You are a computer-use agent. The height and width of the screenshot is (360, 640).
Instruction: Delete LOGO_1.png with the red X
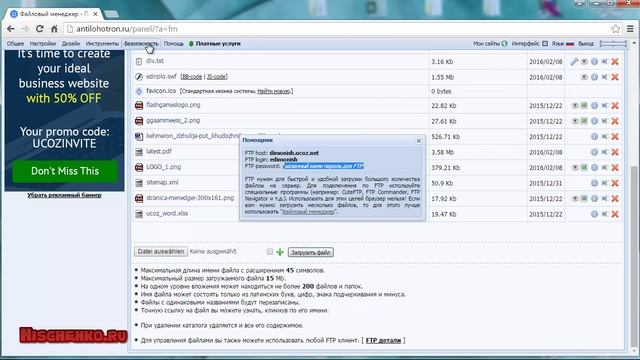point(615,168)
